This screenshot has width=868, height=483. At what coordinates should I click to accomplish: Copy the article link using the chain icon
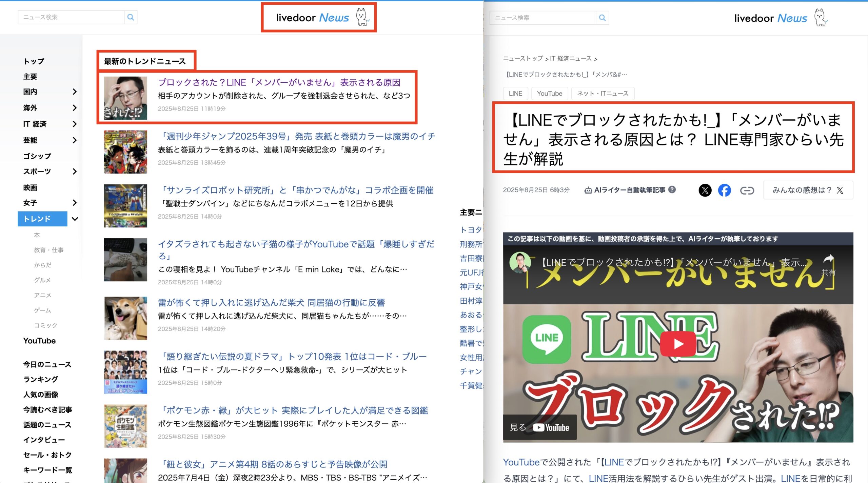pos(747,190)
